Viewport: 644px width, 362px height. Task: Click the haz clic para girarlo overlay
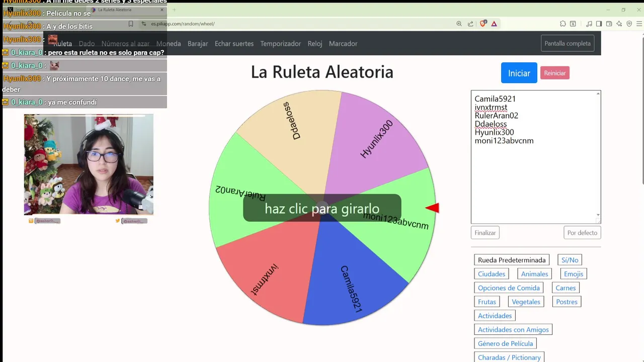tap(322, 208)
